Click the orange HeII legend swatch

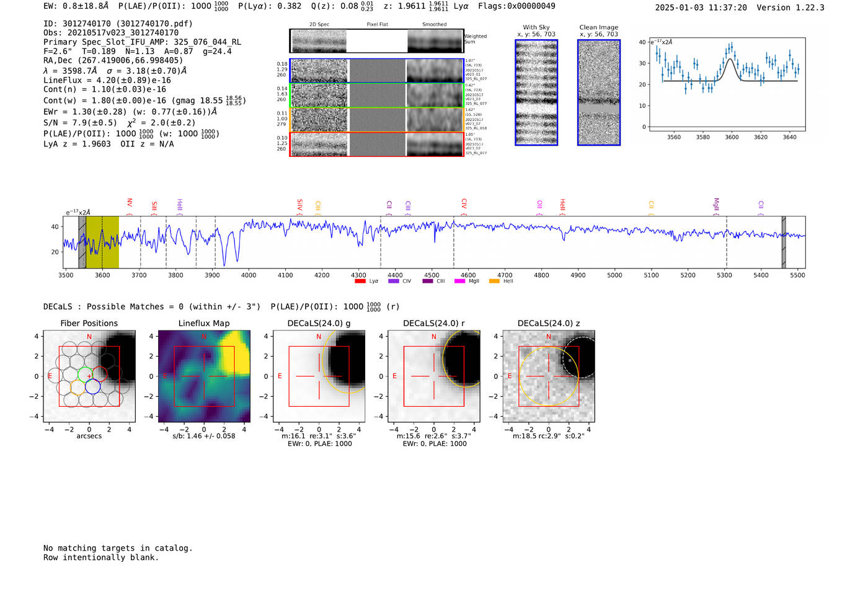point(494,281)
